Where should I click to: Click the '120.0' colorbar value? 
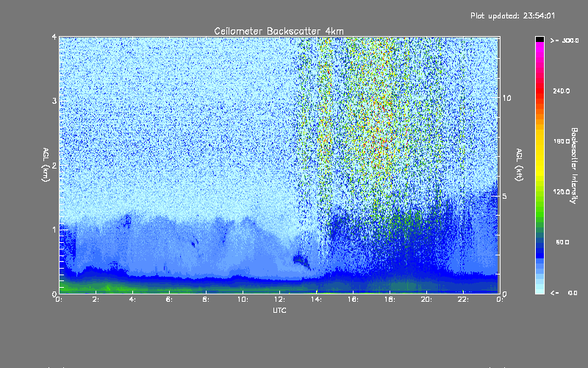point(562,191)
